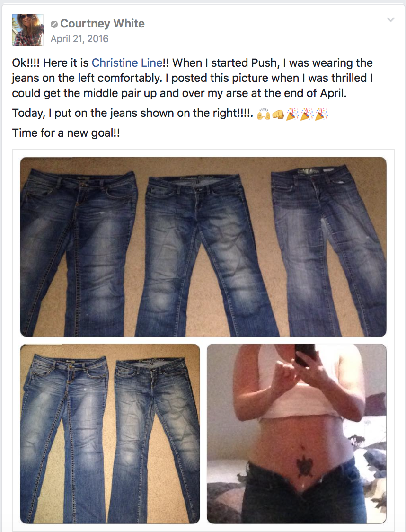Follow the tagged Christine Line link
This screenshot has width=406, height=532.
tap(127, 63)
